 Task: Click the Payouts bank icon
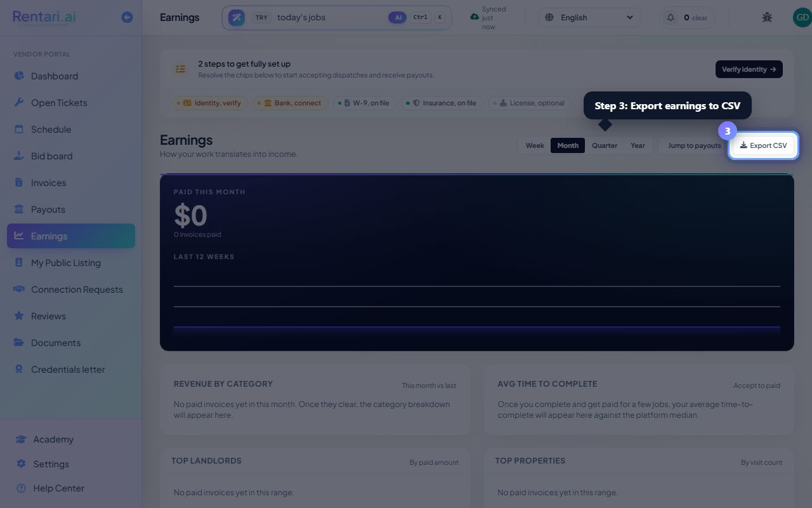coord(19,210)
